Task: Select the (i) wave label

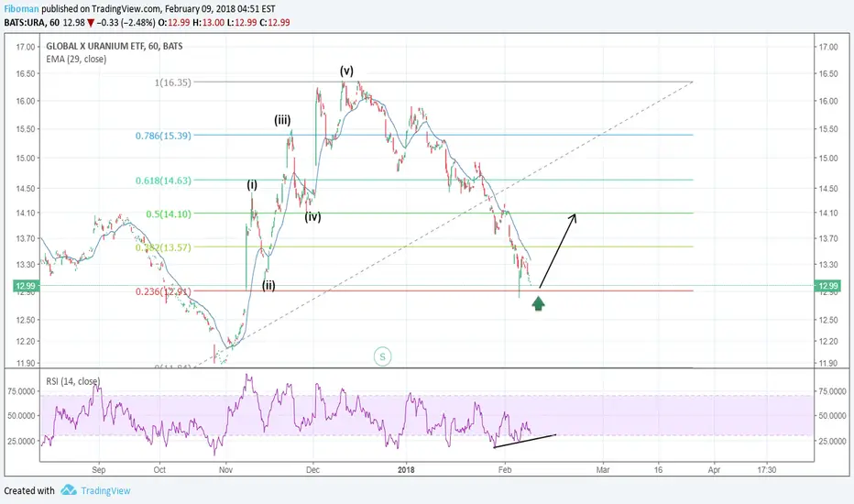Action: 252,185
